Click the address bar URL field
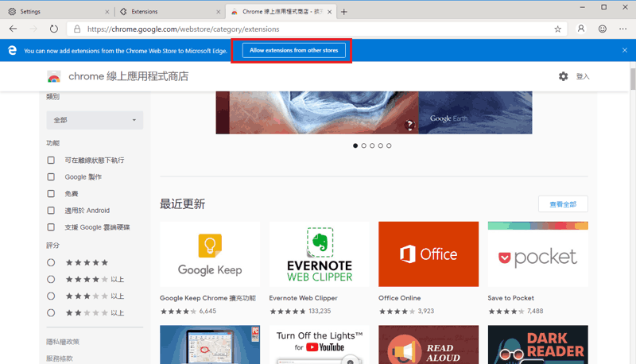Image resolution: width=636 pixels, height=364 pixels. [316, 29]
